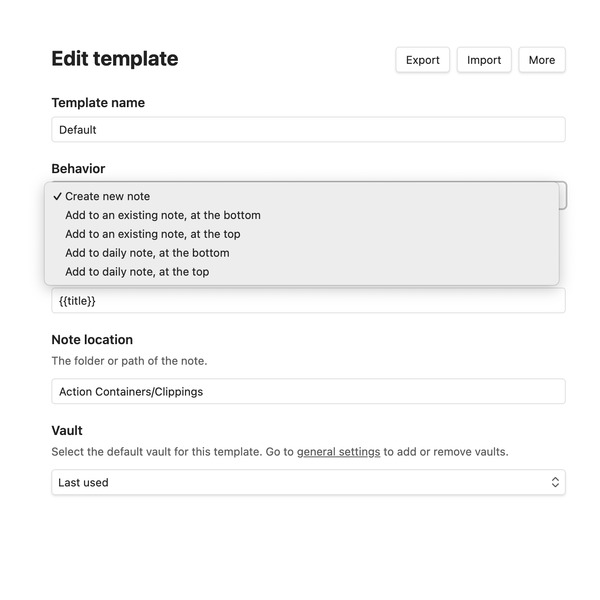Choose "Add to an existing note, at the bottom"

163,215
